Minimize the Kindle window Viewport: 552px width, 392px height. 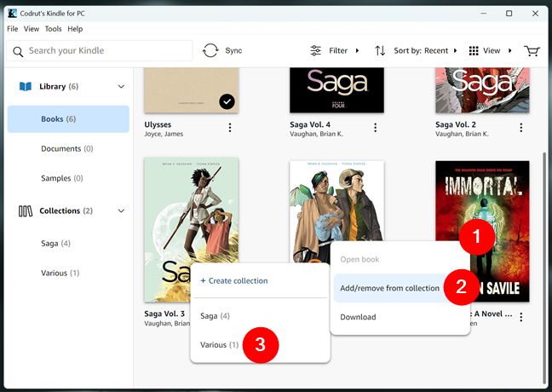(x=484, y=14)
